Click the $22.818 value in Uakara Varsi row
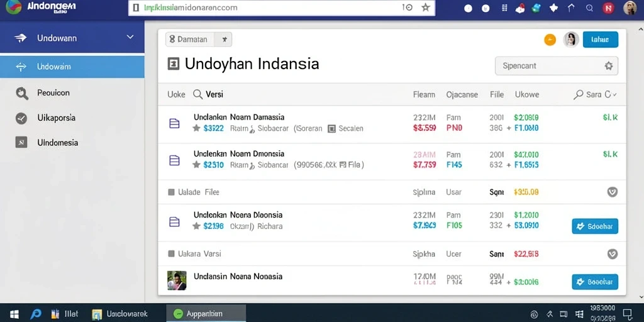This screenshot has height=322, width=644. 526,254
